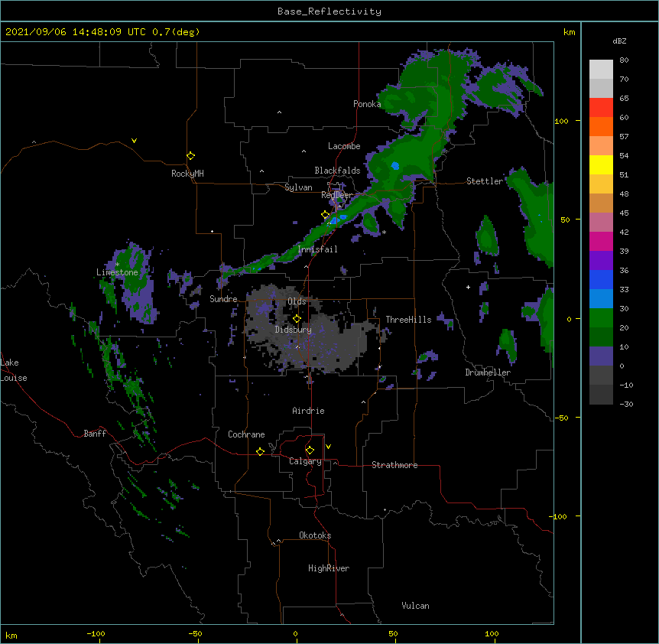Click the Okotoks label

point(315,535)
